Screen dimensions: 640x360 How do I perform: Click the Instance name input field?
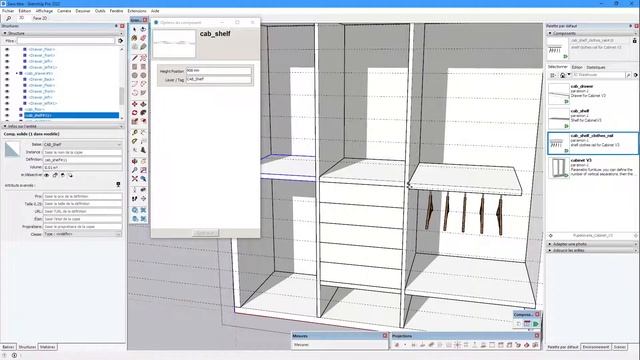coord(82,152)
